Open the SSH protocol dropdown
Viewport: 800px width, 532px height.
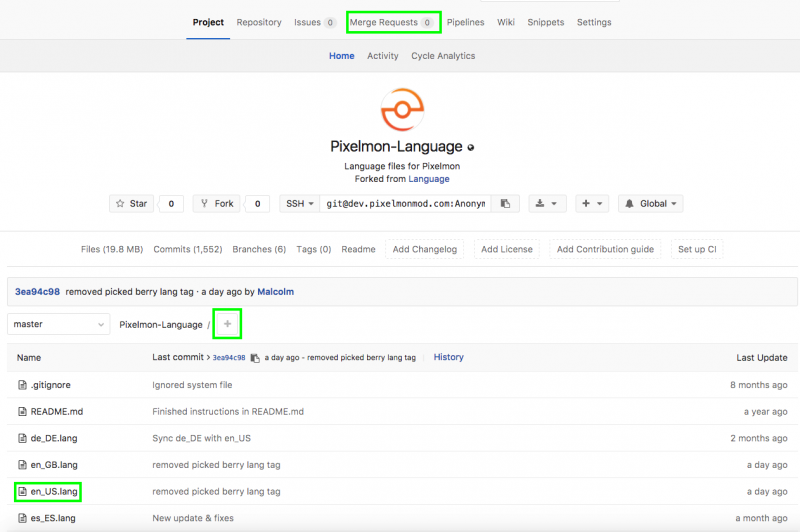click(x=299, y=204)
